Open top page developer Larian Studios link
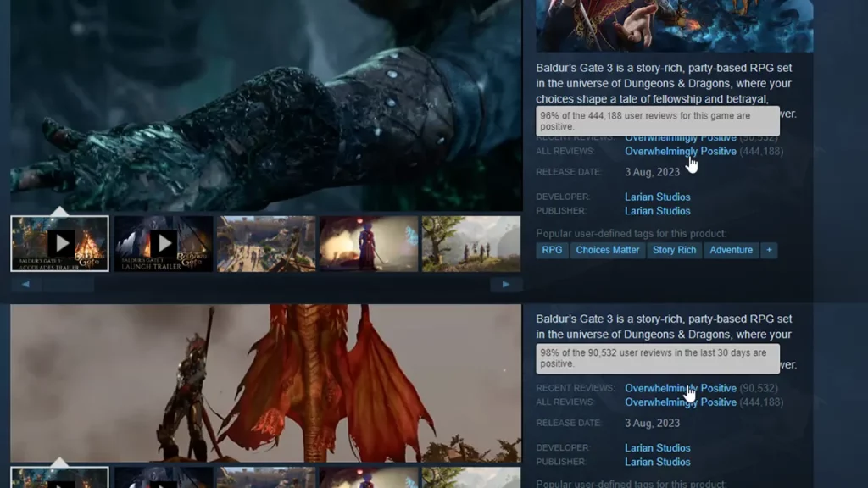Image resolution: width=868 pixels, height=488 pixels. [657, 197]
